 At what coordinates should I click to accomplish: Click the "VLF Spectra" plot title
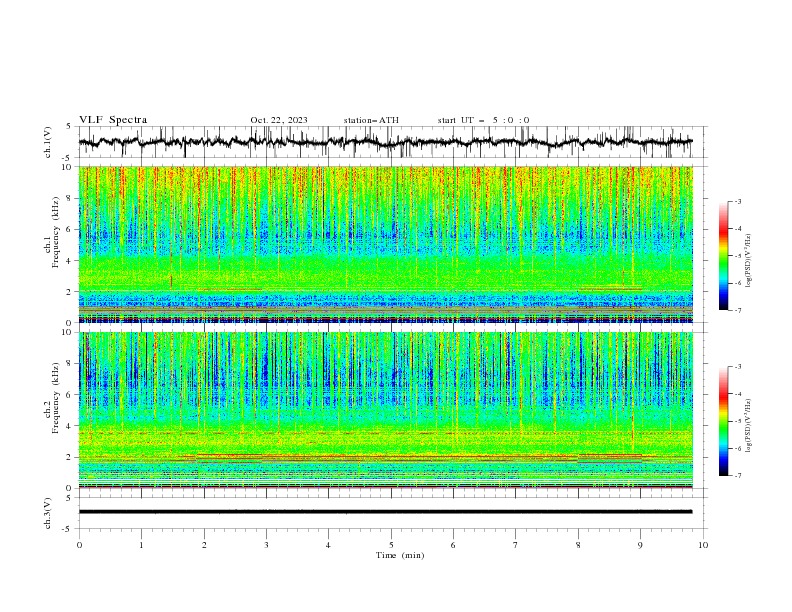tap(113, 120)
